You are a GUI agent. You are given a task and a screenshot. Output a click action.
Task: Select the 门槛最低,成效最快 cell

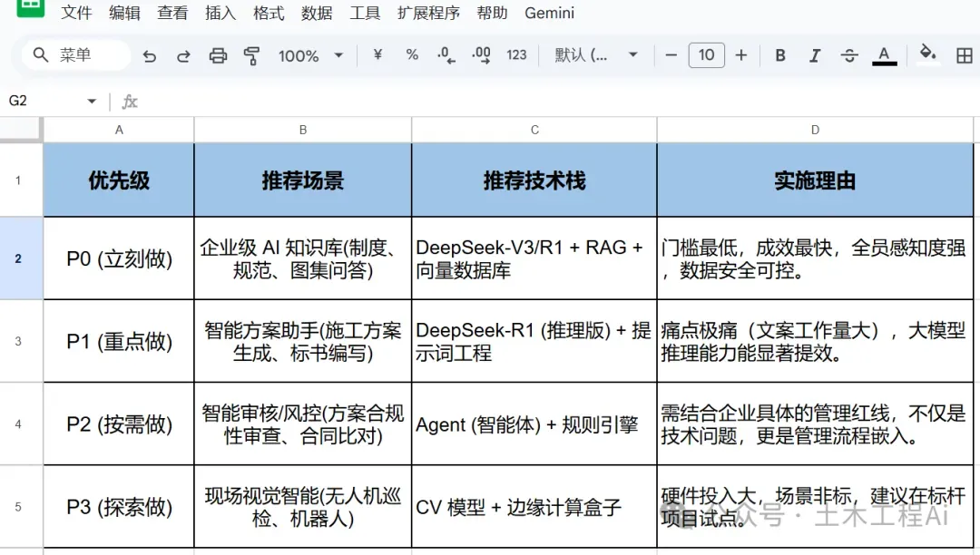click(x=815, y=258)
